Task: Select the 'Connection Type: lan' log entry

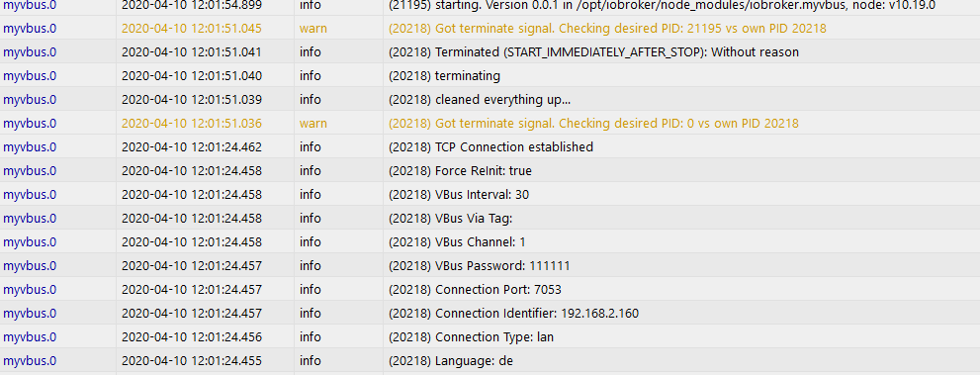Action: click(471, 336)
